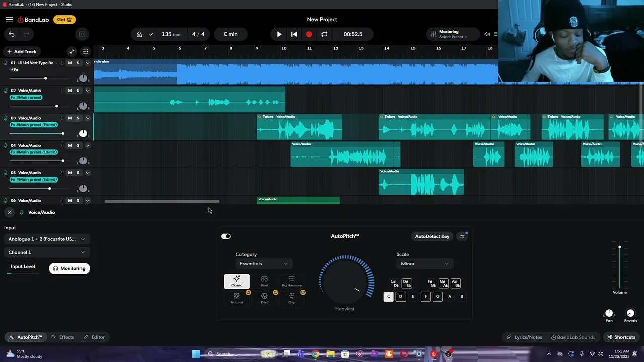Open the automation curve tool icon
The width and height of the screenshot is (644, 362).
click(x=72, y=51)
